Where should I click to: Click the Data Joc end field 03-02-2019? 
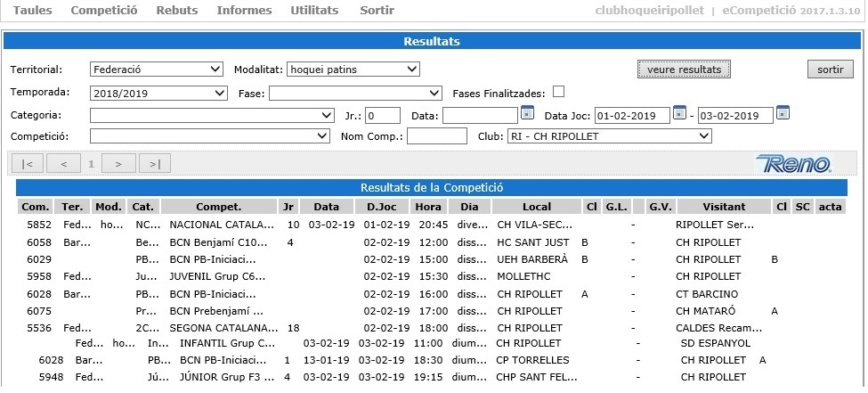click(735, 116)
